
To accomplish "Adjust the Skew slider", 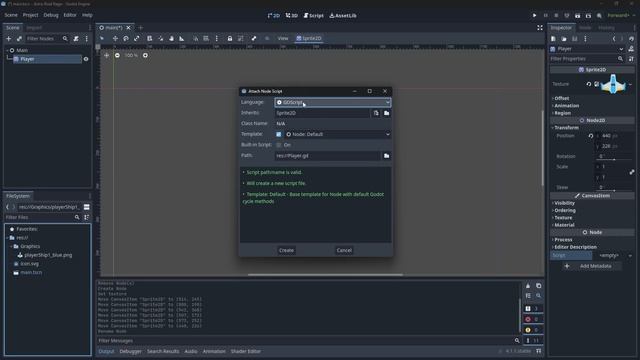I will tap(614, 191).
